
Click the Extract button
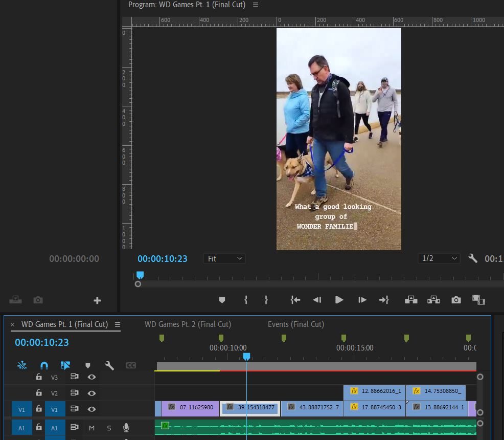tap(433, 300)
